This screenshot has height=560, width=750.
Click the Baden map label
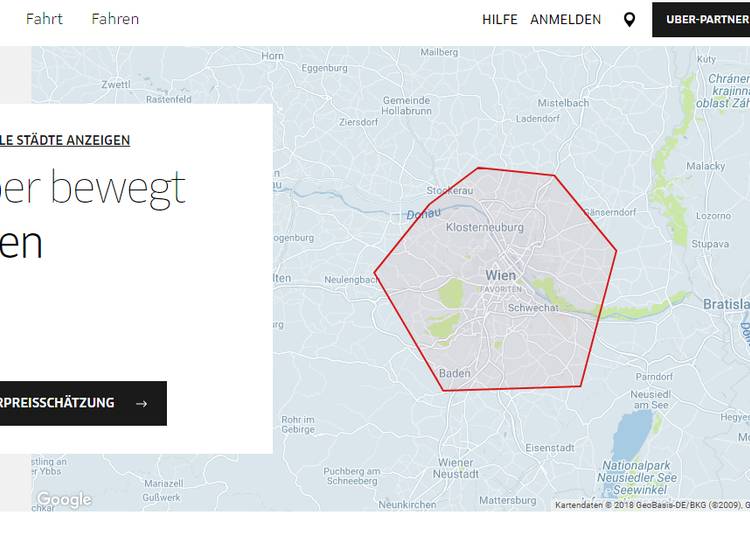454,373
